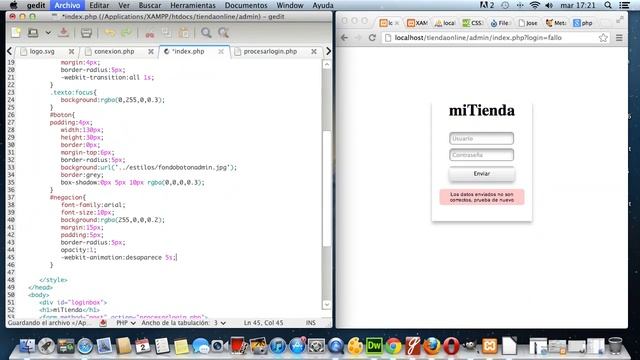Undo the last edit in gedit
The height and width of the screenshot is (360, 640).
click(110, 33)
